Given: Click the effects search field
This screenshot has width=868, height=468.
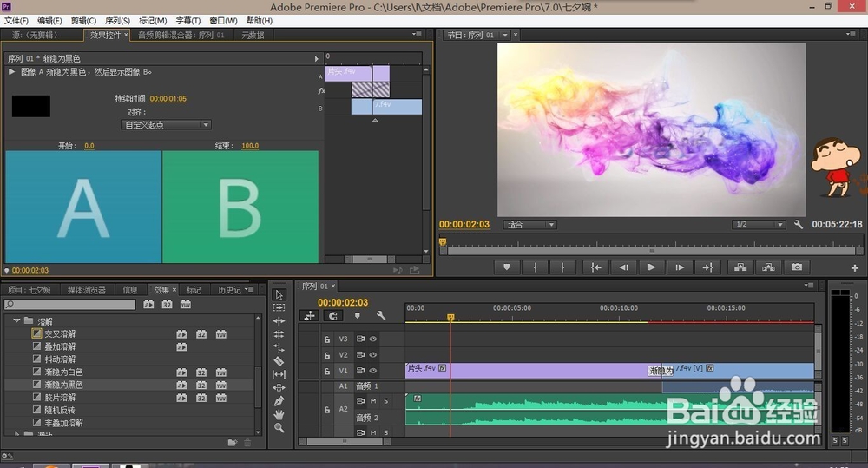Looking at the screenshot, I should [x=69, y=304].
